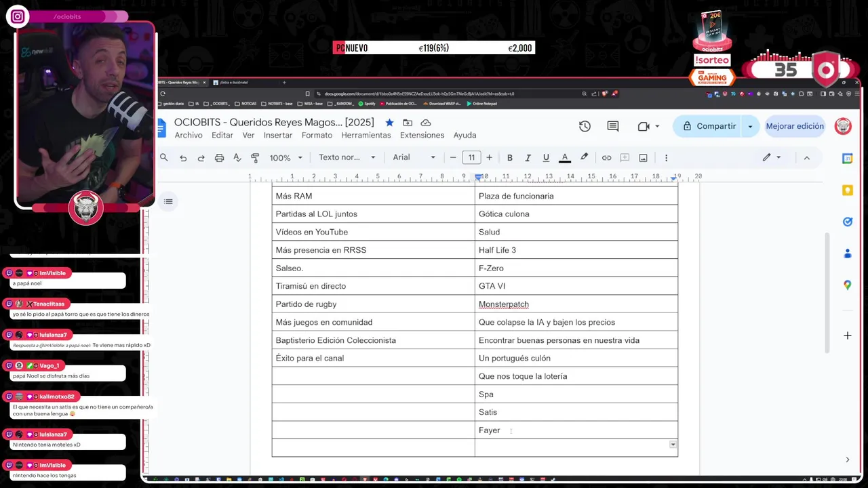
Task: Open the three-dot more options menu
Action: (666, 157)
